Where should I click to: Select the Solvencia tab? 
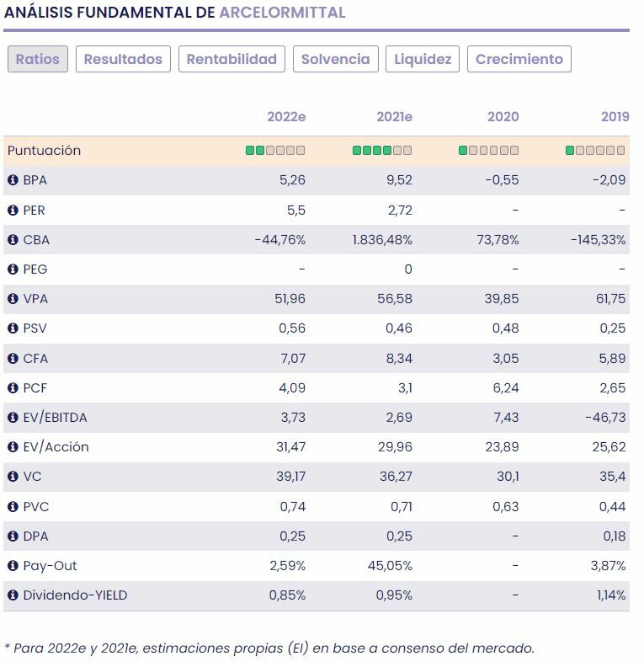(x=335, y=59)
